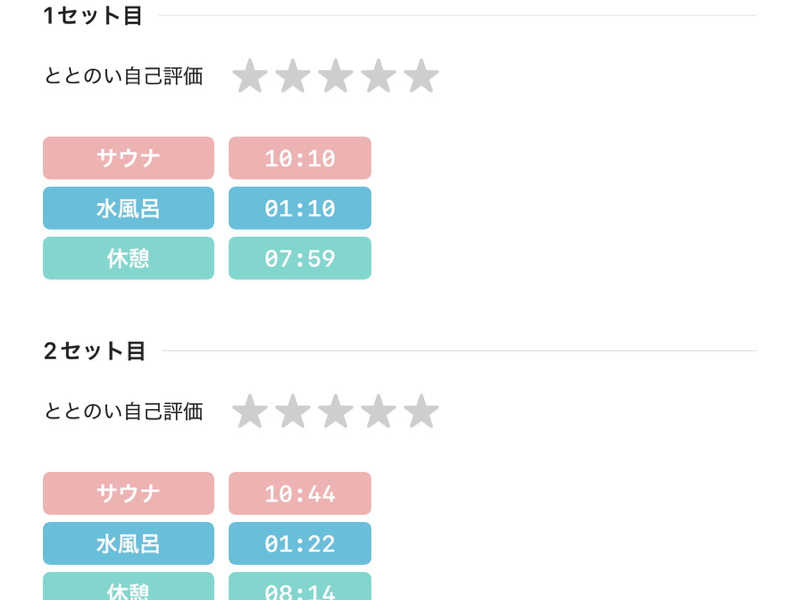Viewport: 800px width, 600px height.
Task: Rate set 1 with five stars
Action: 421,76
